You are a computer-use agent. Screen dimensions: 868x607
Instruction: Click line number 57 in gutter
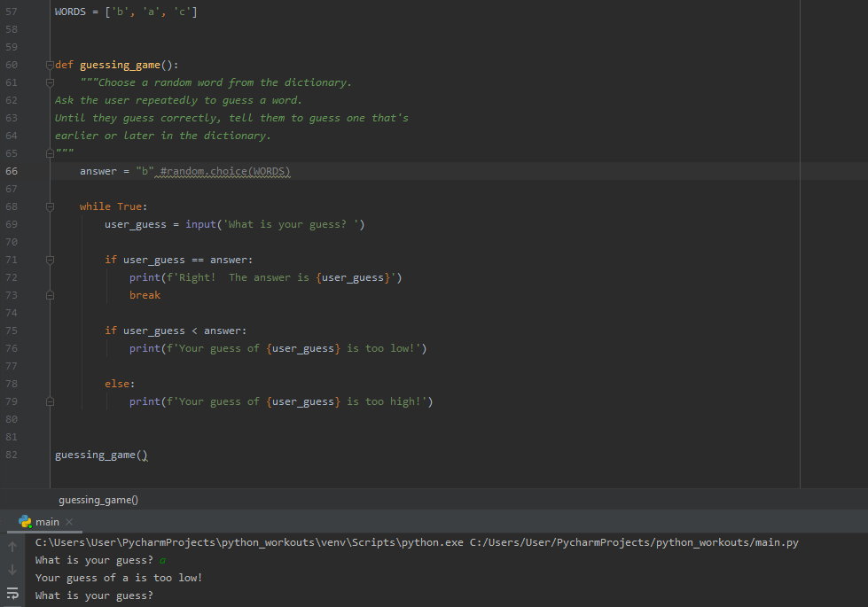[x=12, y=12]
